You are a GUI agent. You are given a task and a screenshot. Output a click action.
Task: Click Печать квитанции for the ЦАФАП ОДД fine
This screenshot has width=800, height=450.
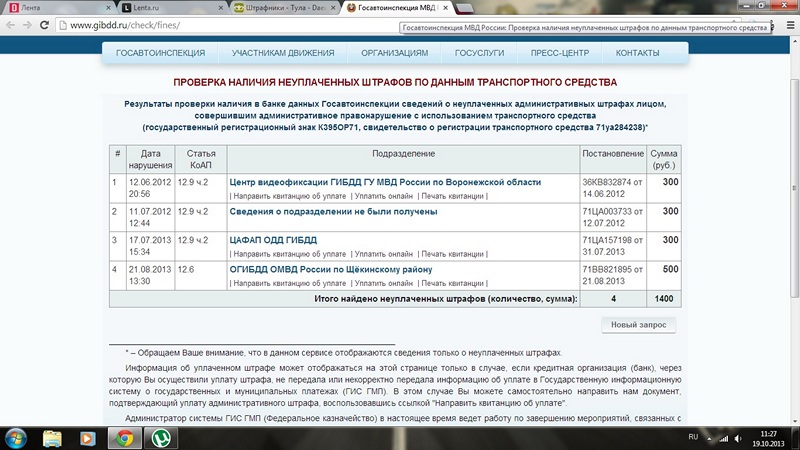point(454,254)
